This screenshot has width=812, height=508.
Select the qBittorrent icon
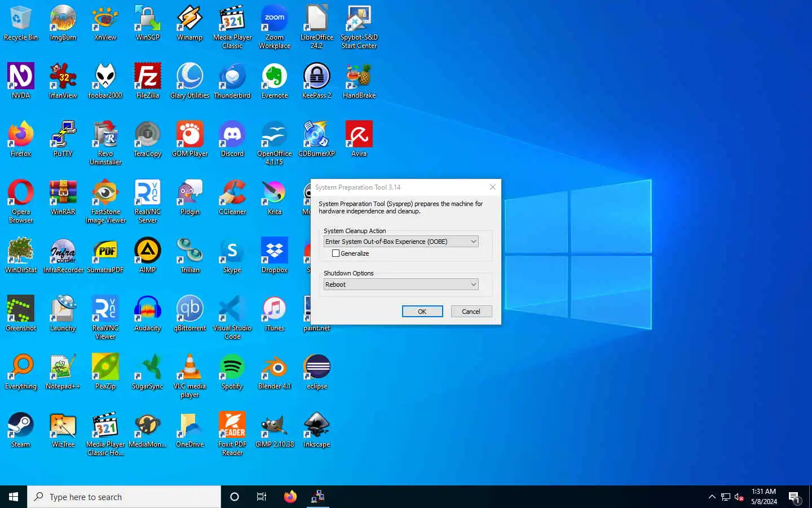click(x=190, y=314)
